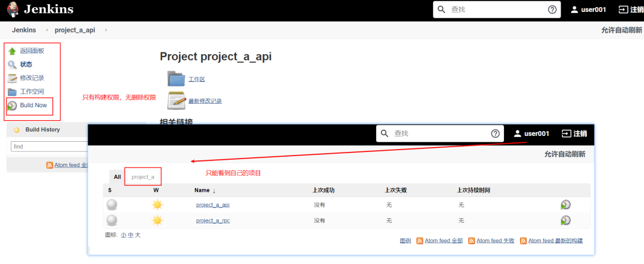Click 注销 in inset dashboard header
The image size is (644, 264).
574,133
